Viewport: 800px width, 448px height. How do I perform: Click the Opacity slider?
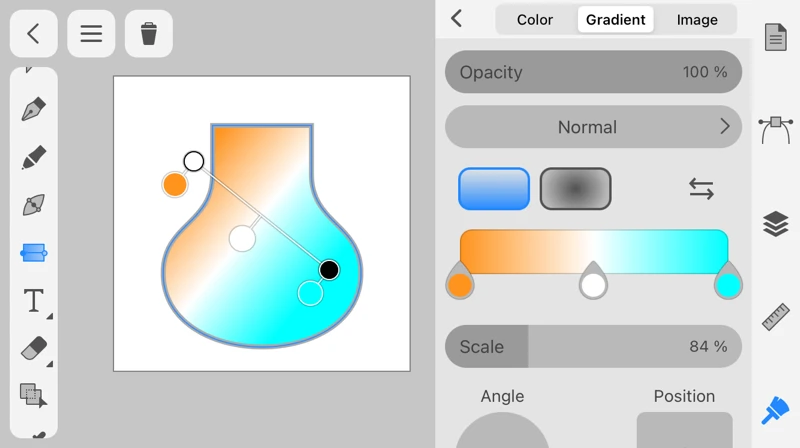[593, 72]
